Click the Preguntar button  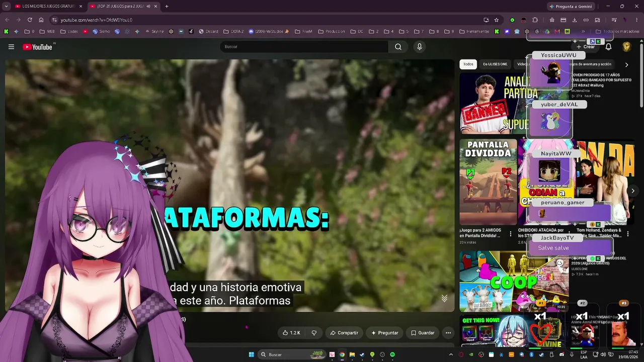click(385, 333)
